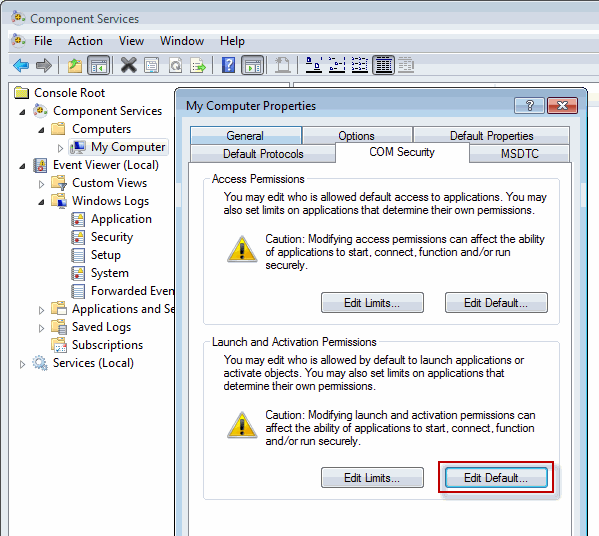Switch to the MSDTC tab
The width and height of the screenshot is (599, 536).
point(520,154)
